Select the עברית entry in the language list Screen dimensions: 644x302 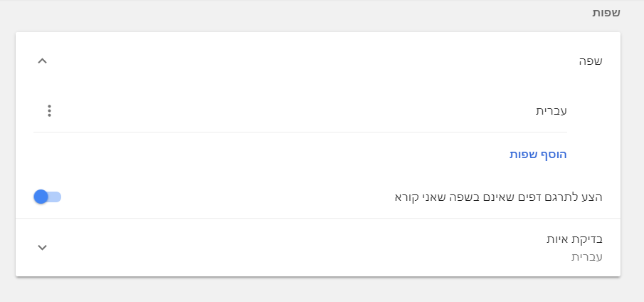551,111
